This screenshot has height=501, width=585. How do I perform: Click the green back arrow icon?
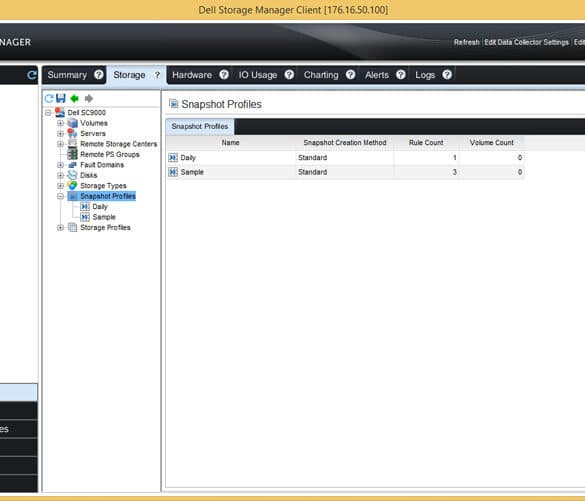(74, 98)
